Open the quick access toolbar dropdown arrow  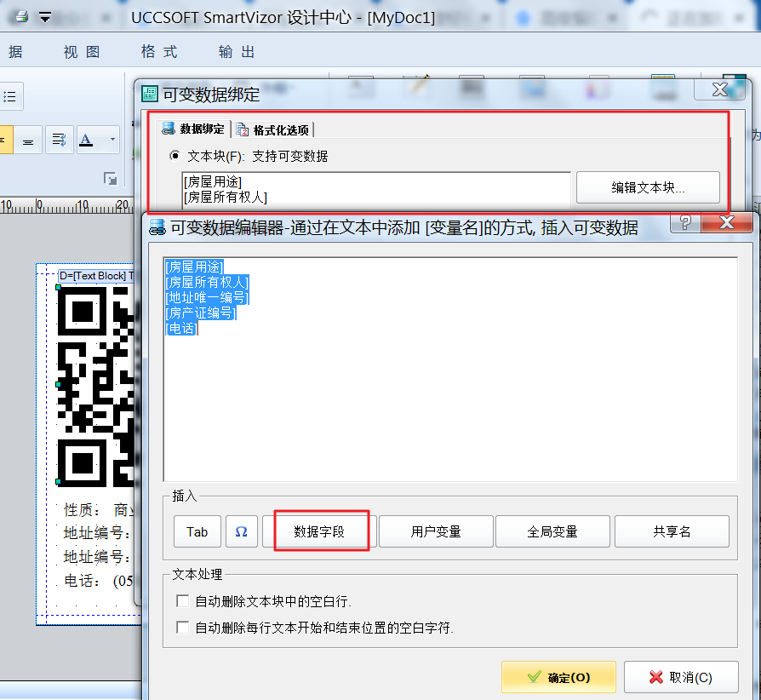pyautogui.click(x=45, y=19)
